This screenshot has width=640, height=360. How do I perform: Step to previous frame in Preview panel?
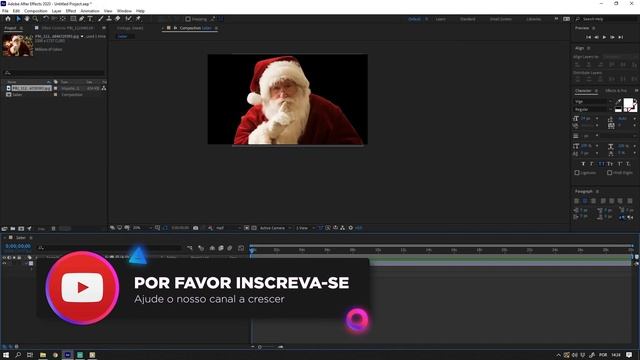(x=596, y=37)
